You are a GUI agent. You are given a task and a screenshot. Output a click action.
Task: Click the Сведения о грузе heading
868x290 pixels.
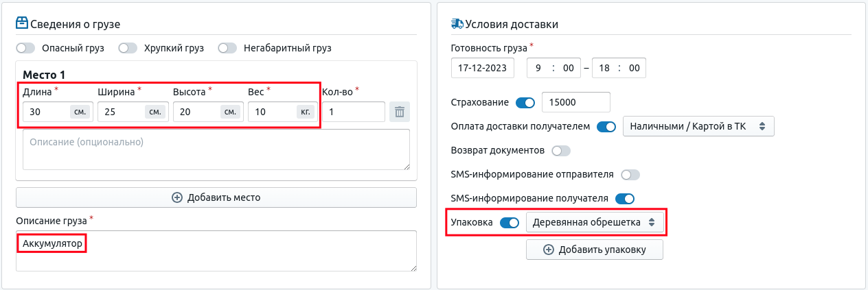[76, 24]
